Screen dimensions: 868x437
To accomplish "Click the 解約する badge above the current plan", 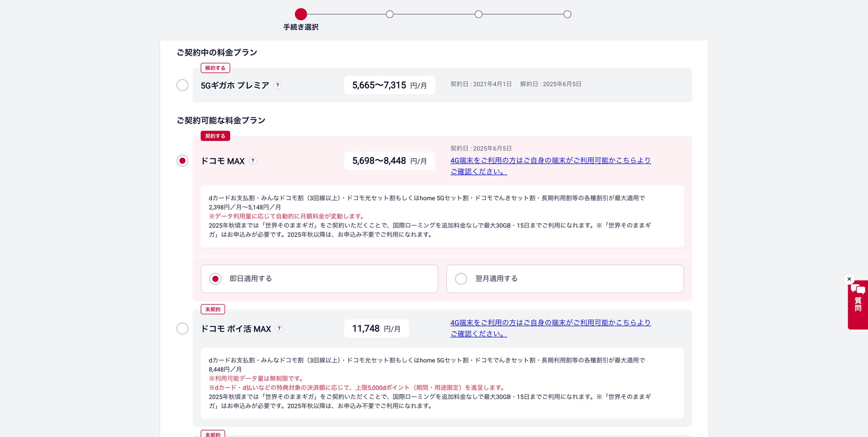I will tap(215, 68).
